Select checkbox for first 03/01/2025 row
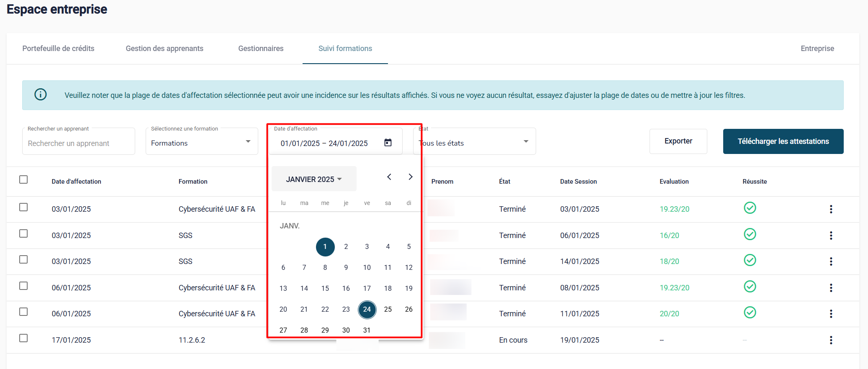 pyautogui.click(x=23, y=208)
